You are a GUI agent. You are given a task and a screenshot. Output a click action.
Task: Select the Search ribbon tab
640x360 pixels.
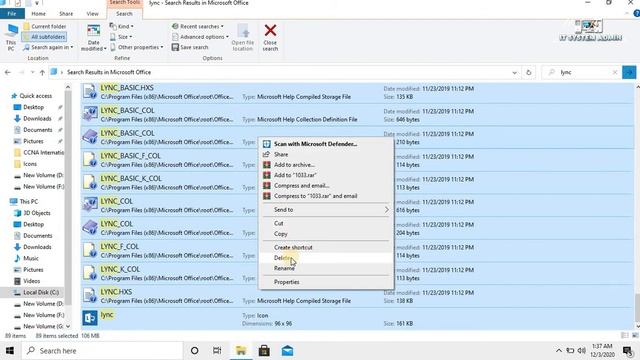124,13
